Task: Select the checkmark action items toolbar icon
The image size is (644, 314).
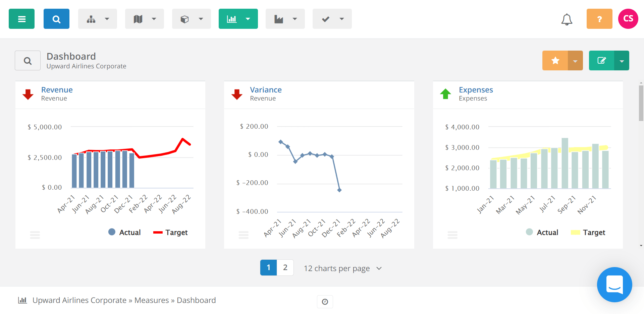Action: tap(326, 18)
